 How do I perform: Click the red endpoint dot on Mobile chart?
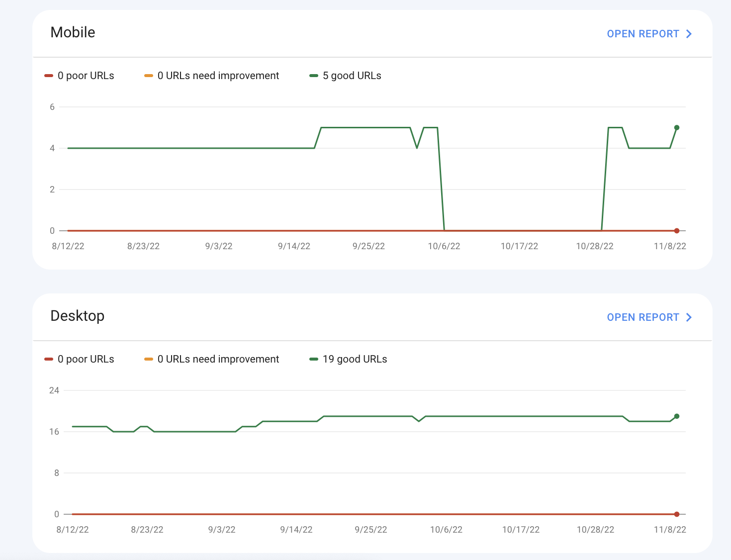pyautogui.click(x=677, y=231)
